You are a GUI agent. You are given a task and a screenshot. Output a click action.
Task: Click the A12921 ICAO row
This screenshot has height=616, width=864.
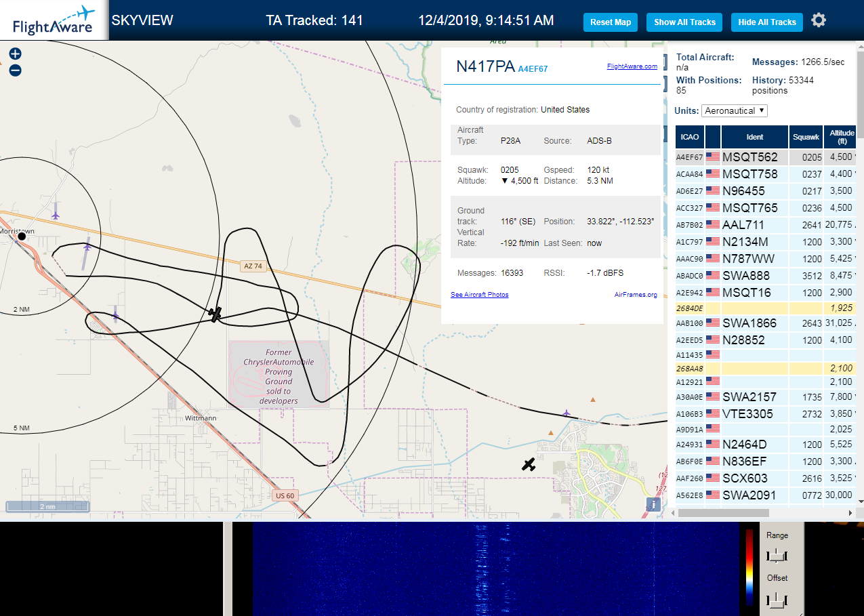coord(766,382)
